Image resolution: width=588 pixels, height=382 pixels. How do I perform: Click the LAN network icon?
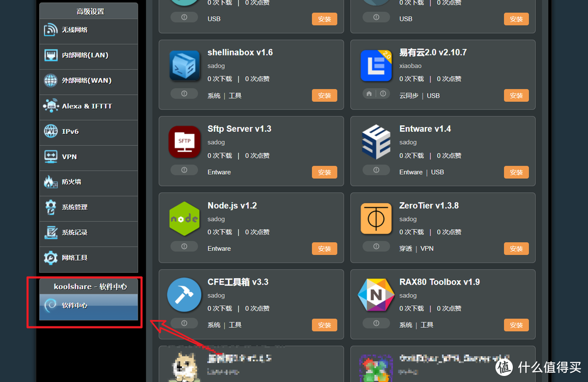point(51,55)
